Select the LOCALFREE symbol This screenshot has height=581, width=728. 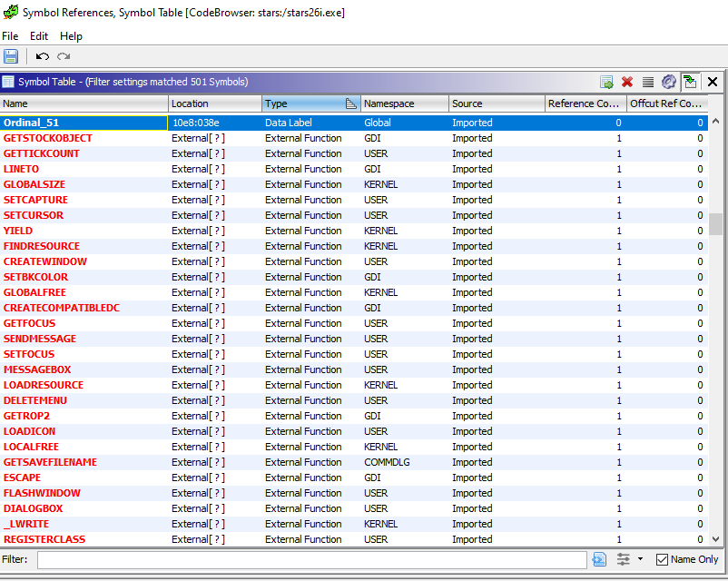pos(31,447)
